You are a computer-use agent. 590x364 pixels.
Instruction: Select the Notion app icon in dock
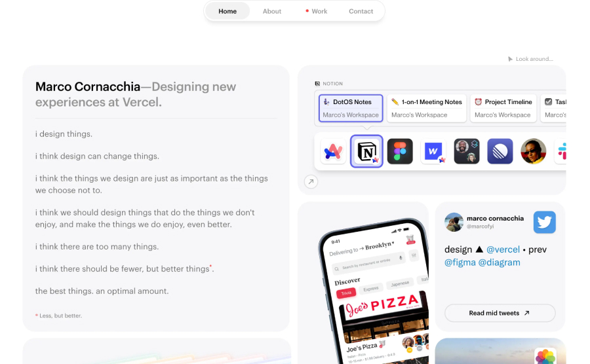(366, 151)
